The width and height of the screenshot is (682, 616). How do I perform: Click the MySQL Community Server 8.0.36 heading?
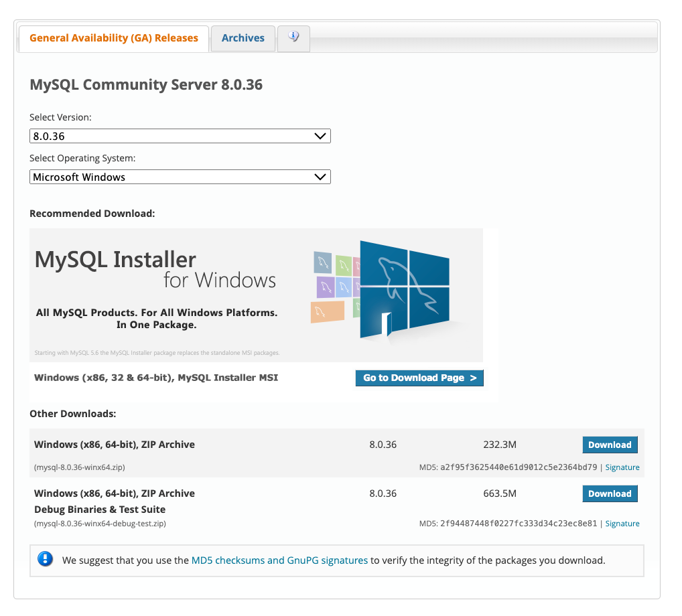pos(146,85)
